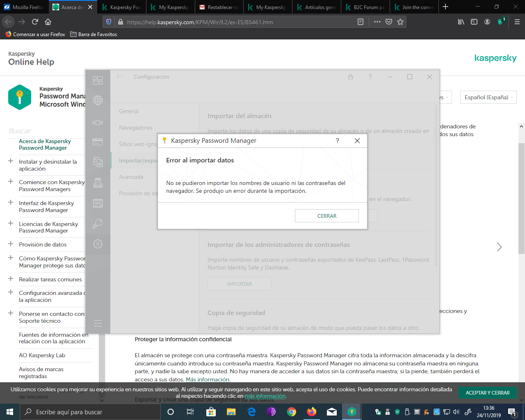The image size is (525, 420).
Task: Open a new browser tab
Action: pos(445,7)
